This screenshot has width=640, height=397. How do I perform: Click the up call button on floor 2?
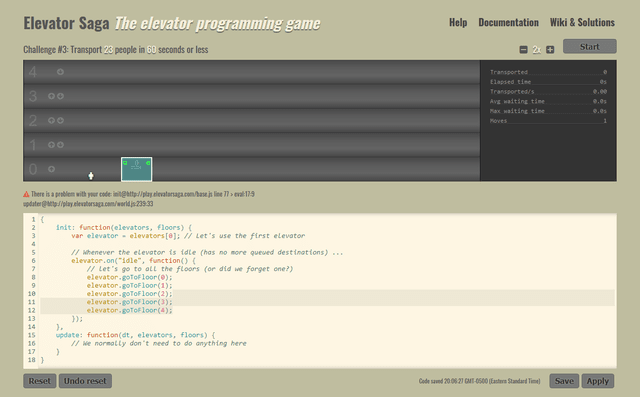[51, 120]
